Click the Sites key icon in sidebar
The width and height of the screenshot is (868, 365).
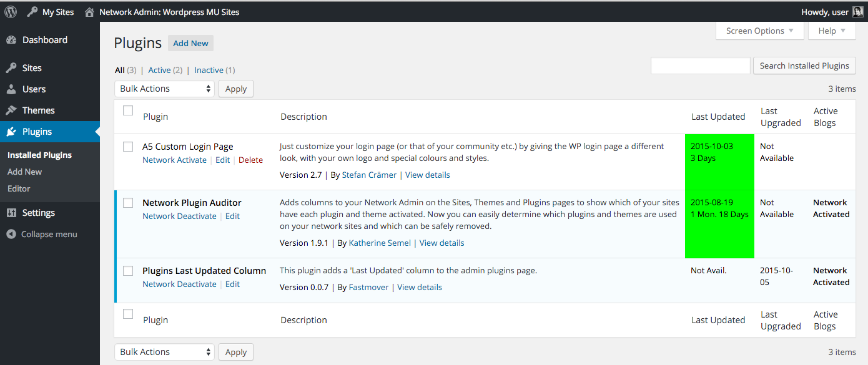tap(11, 68)
